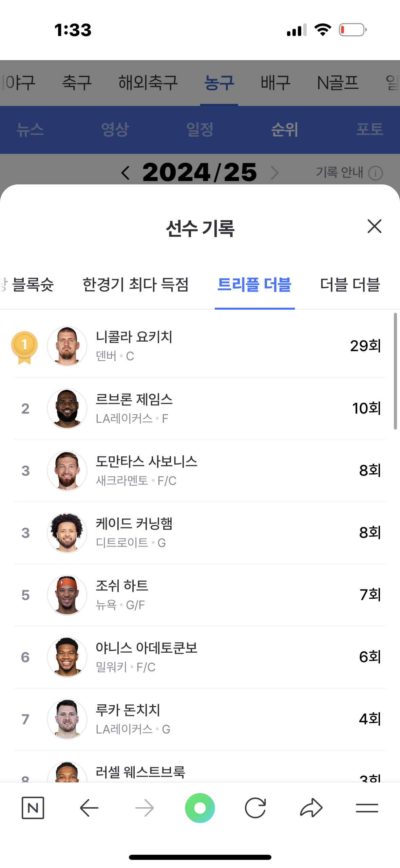Click the player list scrollbar
The width and height of the screenshot is (400, 868).
tap(395, 371)
